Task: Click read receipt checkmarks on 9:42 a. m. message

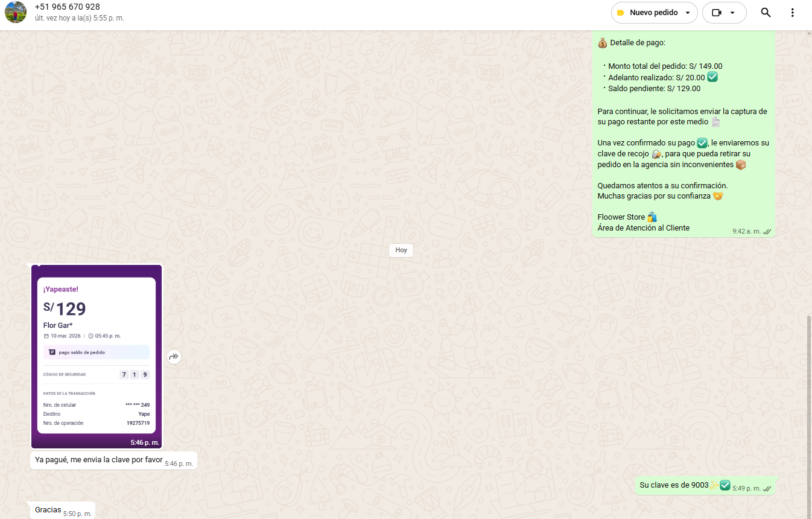Action: [767, 231]
